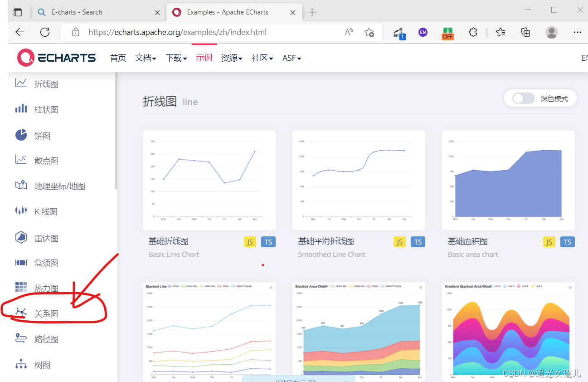Screen dimensions: 588x382
Task: Click the 折线图 line section heading
Action: 170,101
